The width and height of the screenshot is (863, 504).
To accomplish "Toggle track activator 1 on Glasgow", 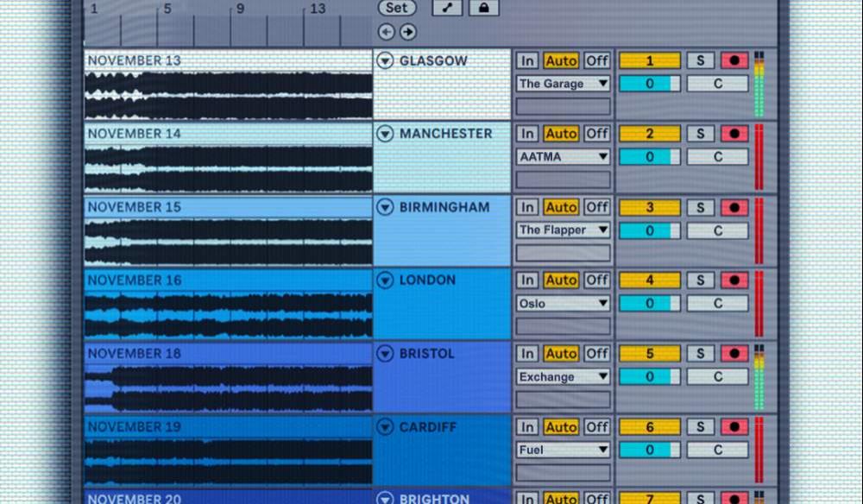I will pos(650,60).
